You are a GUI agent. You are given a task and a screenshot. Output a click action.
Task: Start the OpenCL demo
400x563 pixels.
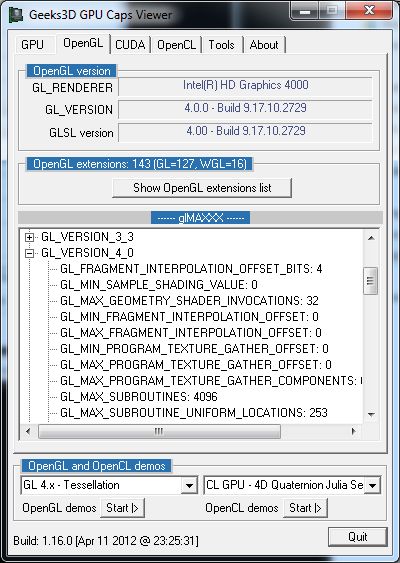(305, 508)
